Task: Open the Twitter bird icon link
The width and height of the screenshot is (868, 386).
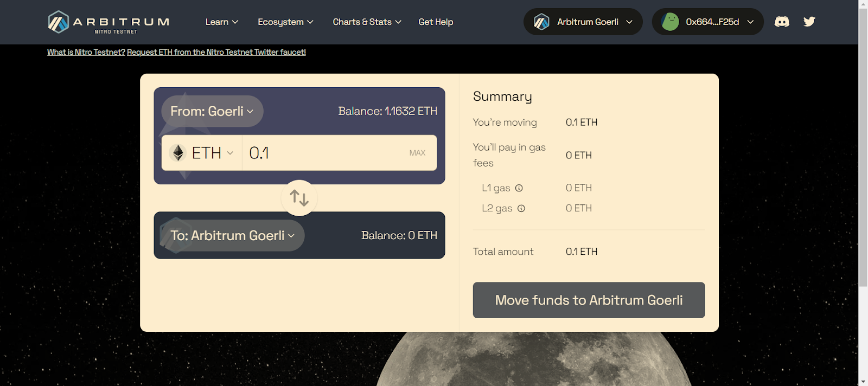Action: [809, 22]
